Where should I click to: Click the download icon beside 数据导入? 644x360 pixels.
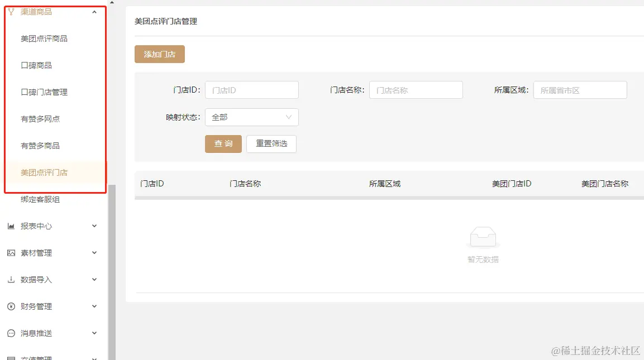11,280
